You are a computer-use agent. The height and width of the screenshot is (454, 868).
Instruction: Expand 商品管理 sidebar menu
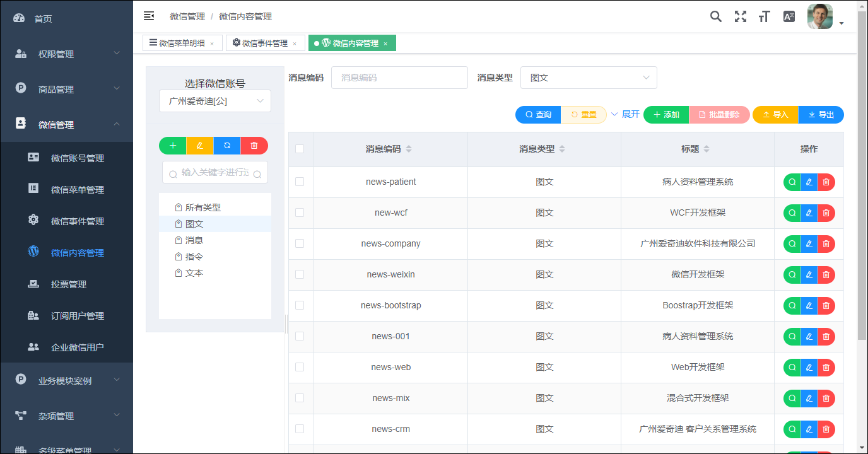66,90
